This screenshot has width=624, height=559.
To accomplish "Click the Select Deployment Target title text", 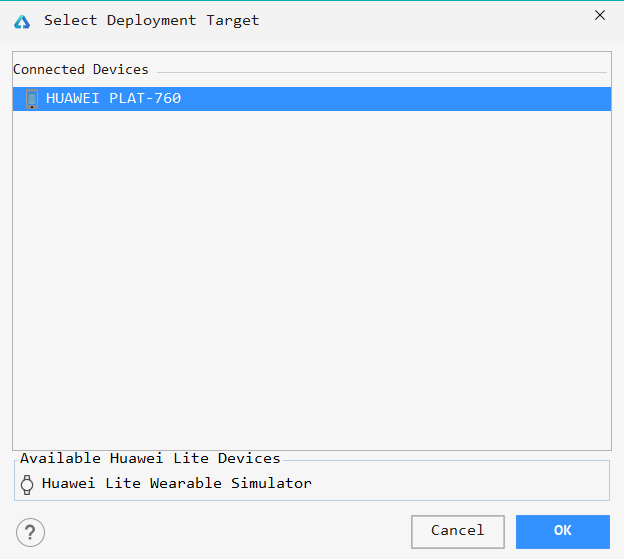I will tap(151, 21).
